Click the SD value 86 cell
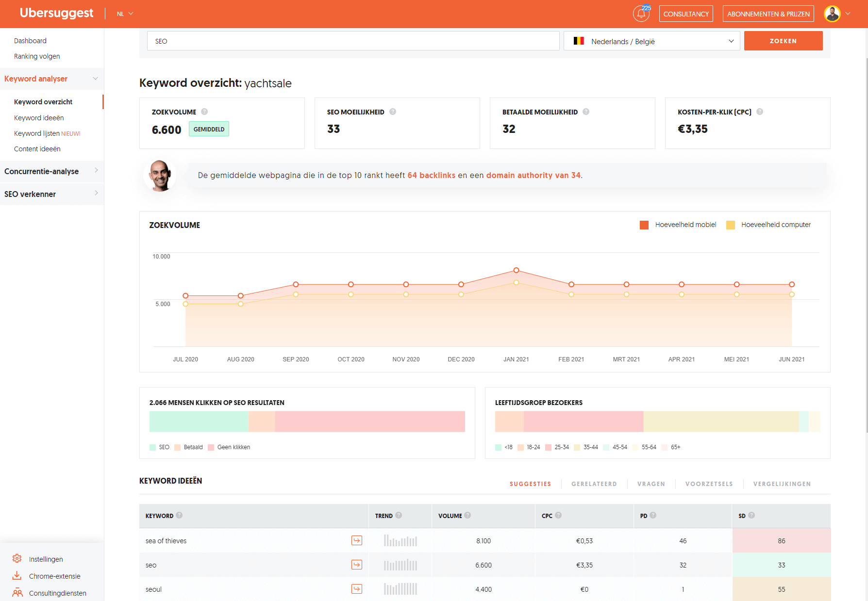The width and height of the screenshot is (868, 601). click(782, 540)
